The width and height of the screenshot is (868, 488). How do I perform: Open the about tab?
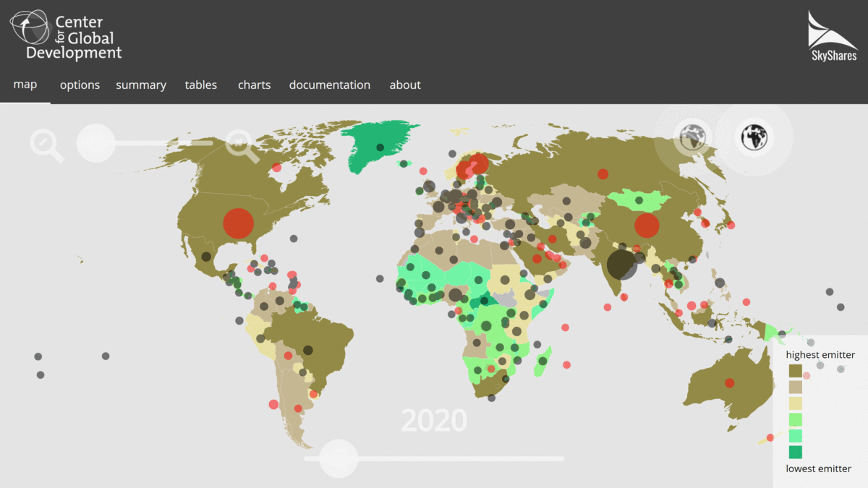pos(405,85)
